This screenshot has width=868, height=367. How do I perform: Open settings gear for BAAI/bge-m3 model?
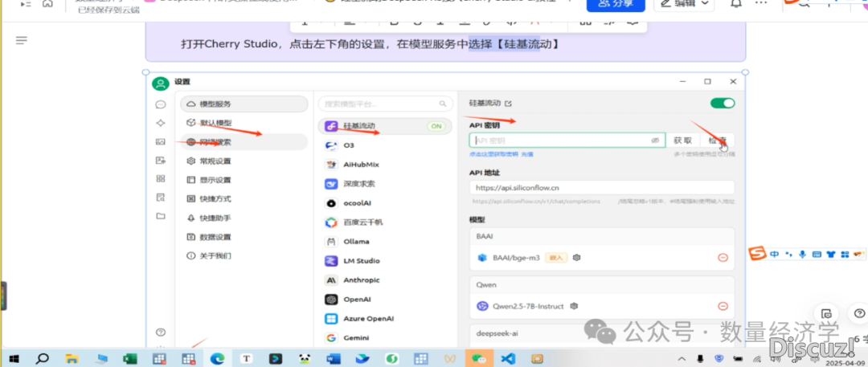[x=576, y=258]
